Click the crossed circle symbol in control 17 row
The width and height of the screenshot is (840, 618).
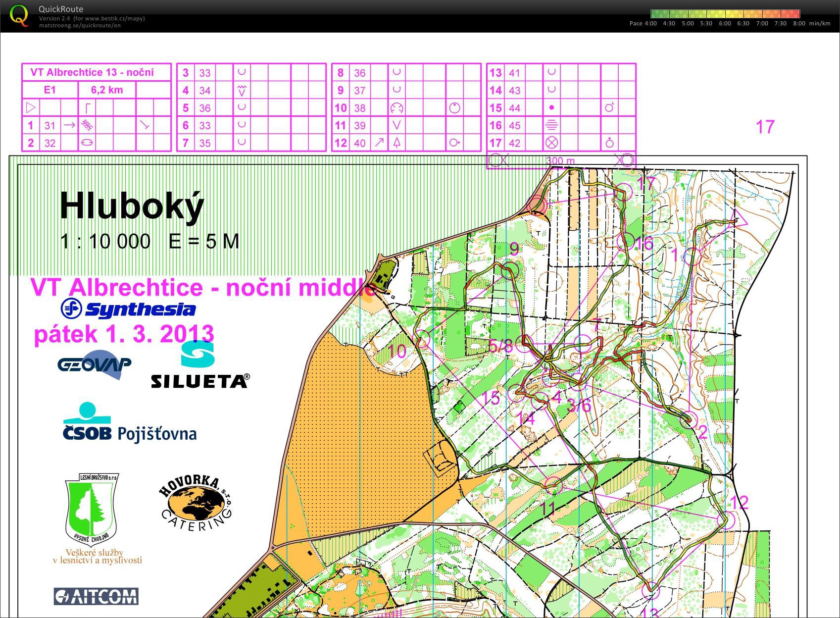click(x=551, y=143)
